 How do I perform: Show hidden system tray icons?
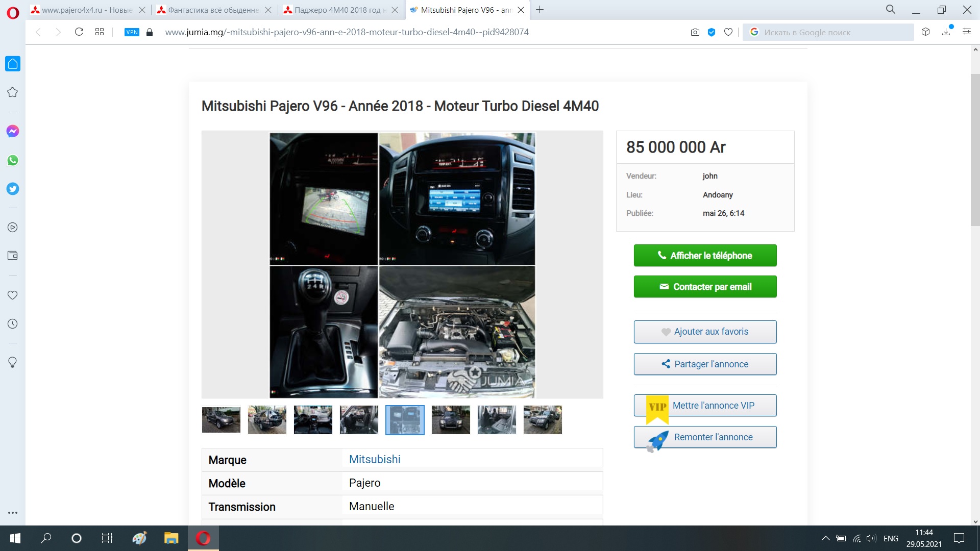pos(825,538)
